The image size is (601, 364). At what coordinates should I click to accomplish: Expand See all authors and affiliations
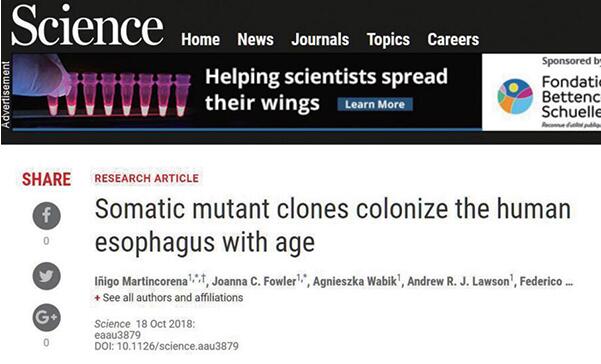click(172, 298)
